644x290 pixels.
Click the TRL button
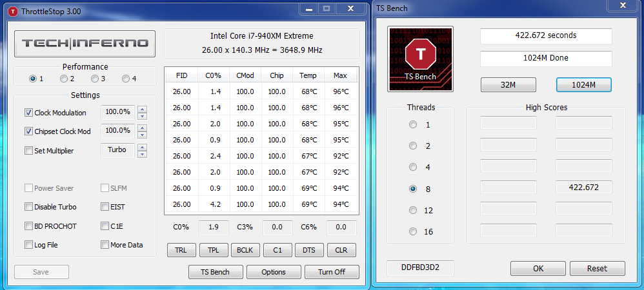[182, 250]
